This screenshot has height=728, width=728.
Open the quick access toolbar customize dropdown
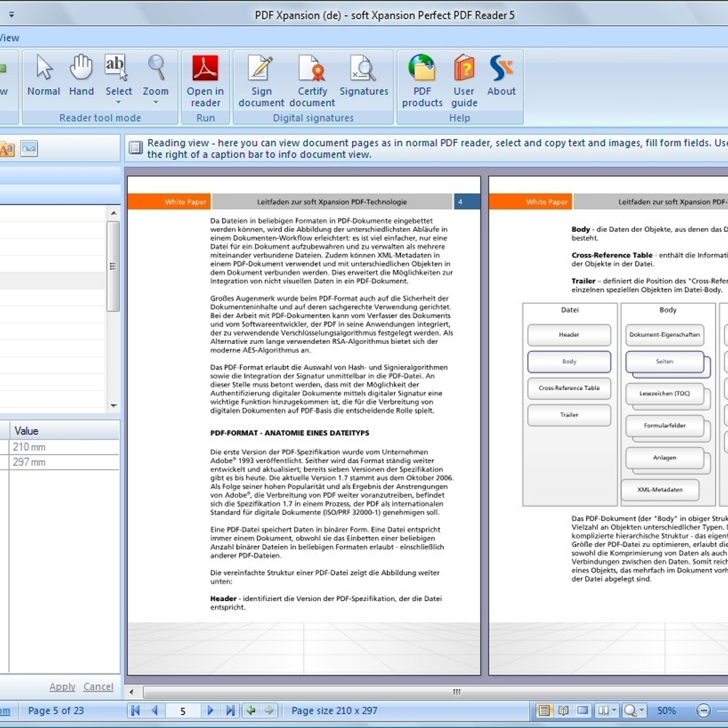click(x=12, y=15)
